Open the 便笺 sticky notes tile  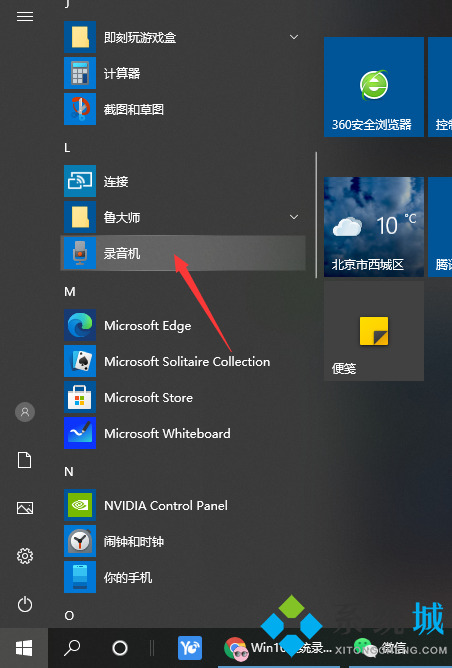point(374,331)
